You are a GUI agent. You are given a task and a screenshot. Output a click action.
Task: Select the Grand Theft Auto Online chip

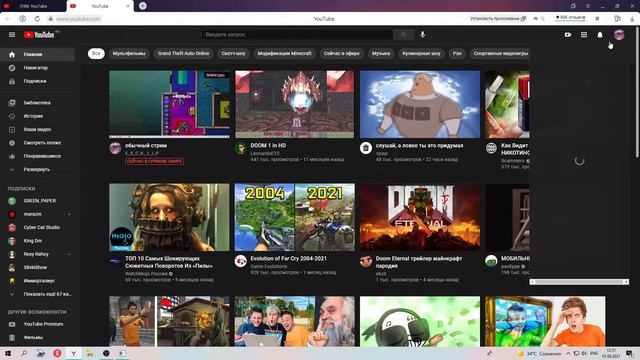pyautogui.click(x=183, y=53)
